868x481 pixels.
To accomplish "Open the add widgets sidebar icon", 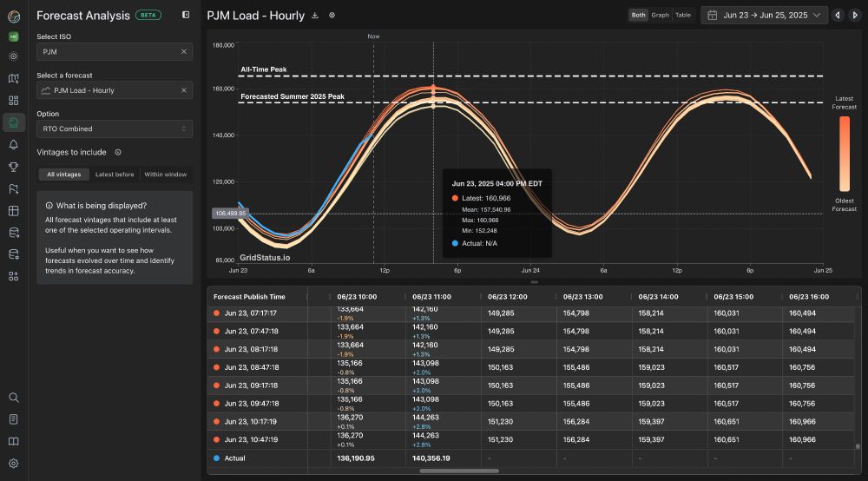I will (x=14, y=276).
